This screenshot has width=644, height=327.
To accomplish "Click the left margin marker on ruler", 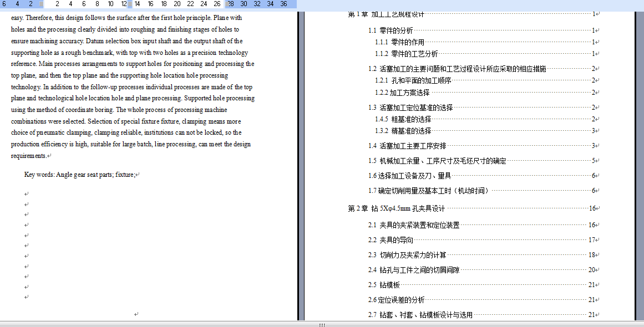I will pos(42,4).
